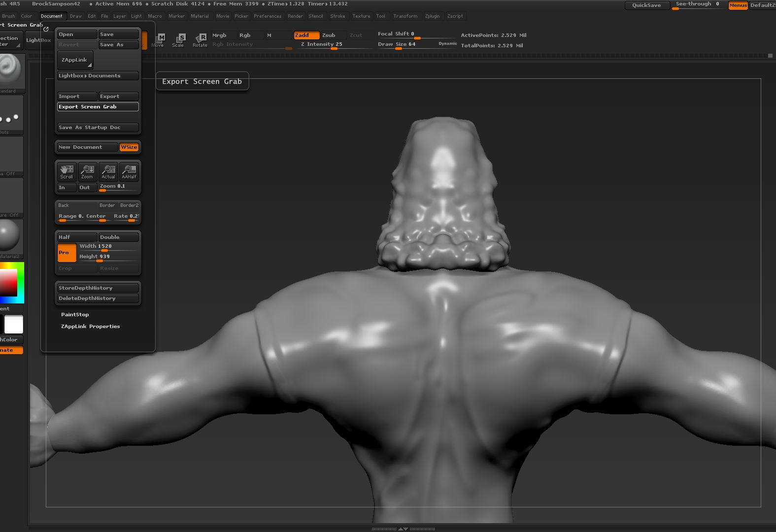The height and width of the screenshot is (532, 776).
Task: Click the Border2 color option
Action: click(130, 205)
